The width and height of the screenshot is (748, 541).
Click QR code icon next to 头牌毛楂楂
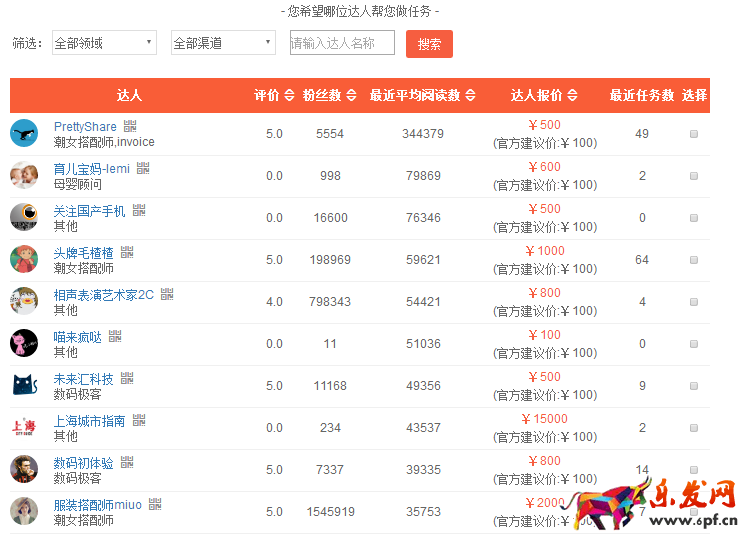point(127,252)
